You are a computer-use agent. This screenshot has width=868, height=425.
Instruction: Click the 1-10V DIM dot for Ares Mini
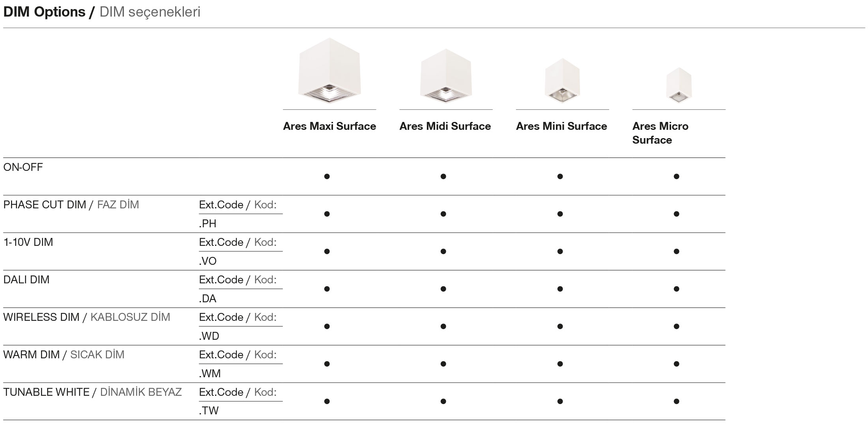tap(560, 251)
